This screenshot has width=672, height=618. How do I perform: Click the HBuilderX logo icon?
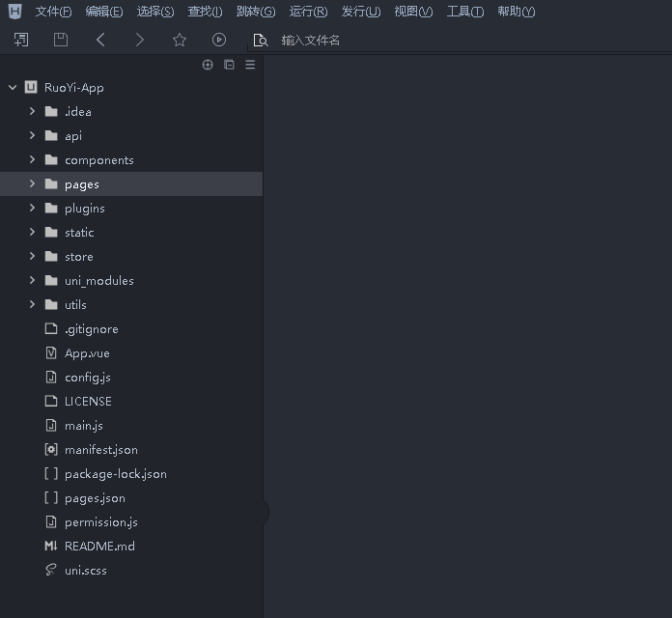pos(15,12)
